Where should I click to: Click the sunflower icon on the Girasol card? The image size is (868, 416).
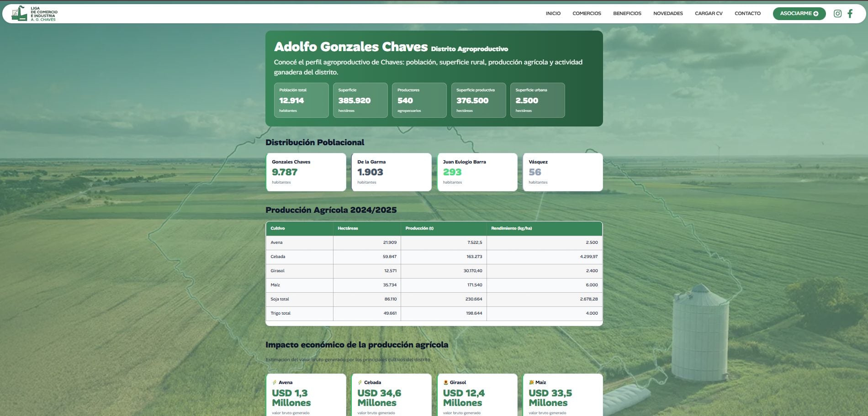(446, 383)
